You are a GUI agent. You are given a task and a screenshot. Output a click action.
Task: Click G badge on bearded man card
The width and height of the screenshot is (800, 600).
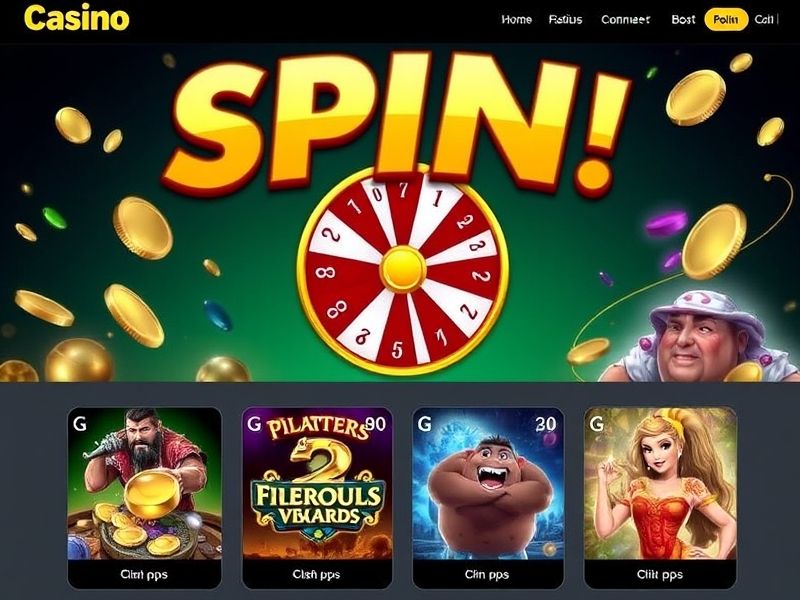[x=80, y=423]
